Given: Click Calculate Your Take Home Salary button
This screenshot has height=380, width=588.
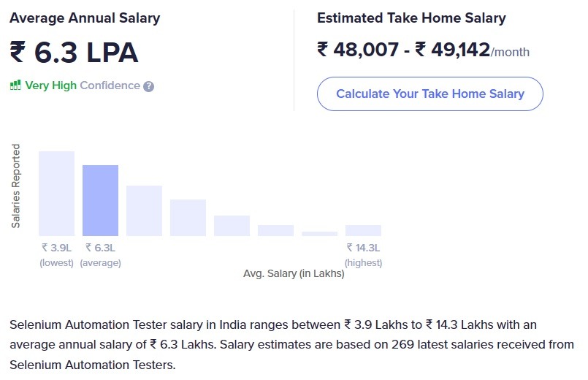Looking at the screenshot, I should pyautogui.click(x=429, y=94).
